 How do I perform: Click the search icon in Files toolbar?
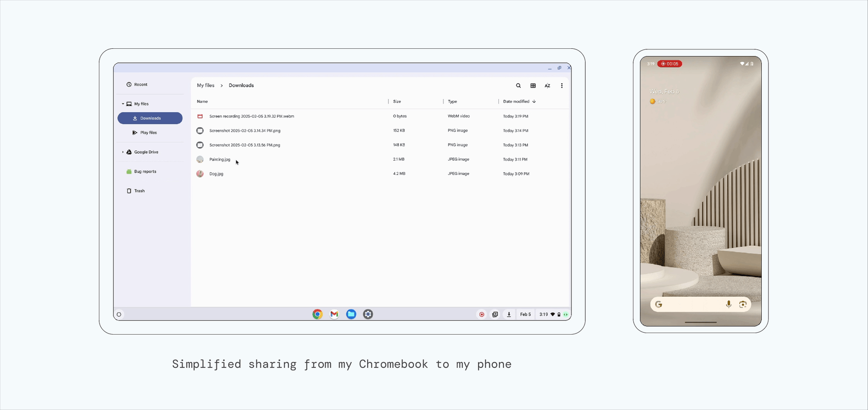[x=518, y=86]
